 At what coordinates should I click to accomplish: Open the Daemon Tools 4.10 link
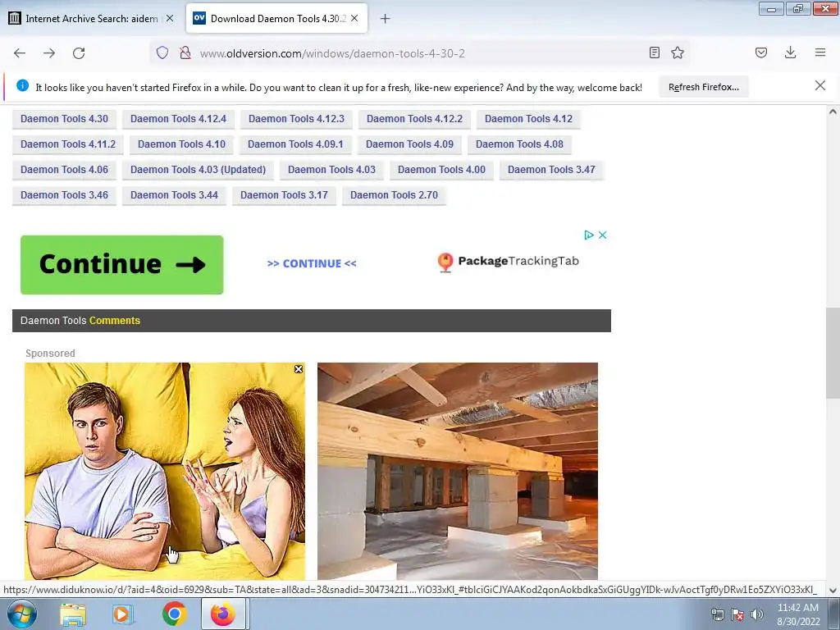coord(181,144)
